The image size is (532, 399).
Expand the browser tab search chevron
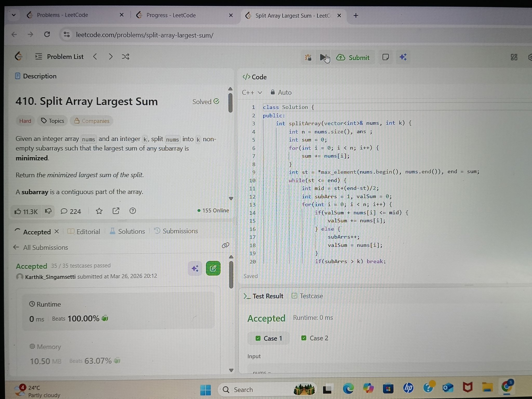[x=14, y=15]
